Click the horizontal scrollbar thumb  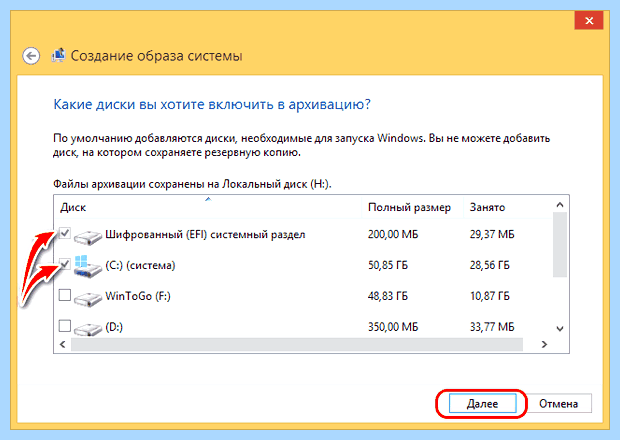pos(297,344)
